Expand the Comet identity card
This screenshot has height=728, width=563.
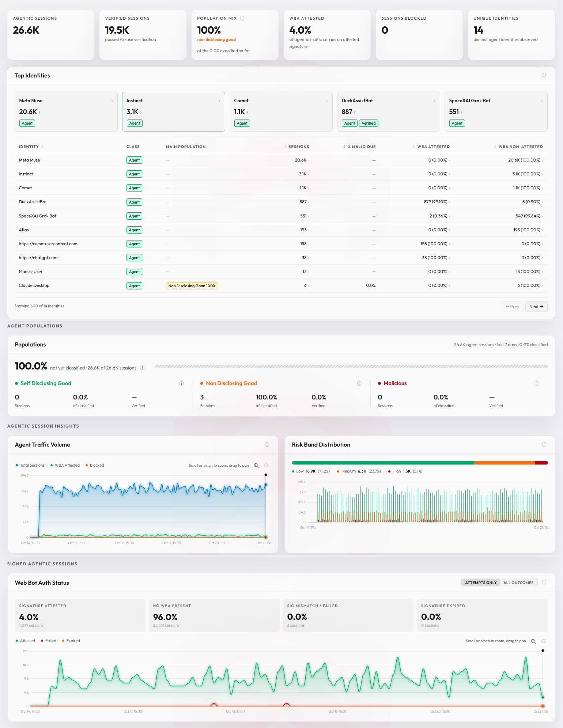(x=281, y=111)
